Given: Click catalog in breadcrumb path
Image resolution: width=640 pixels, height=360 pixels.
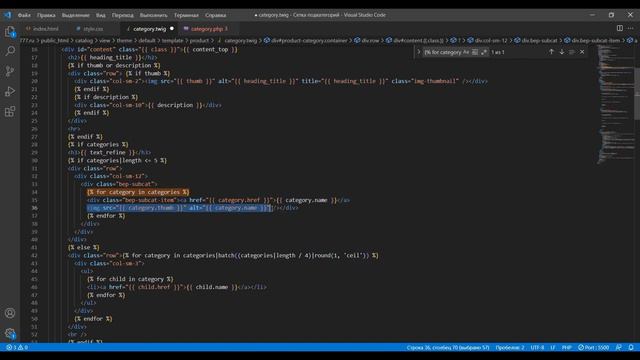Looking at the screenshot, I should (x=84, y=40).
